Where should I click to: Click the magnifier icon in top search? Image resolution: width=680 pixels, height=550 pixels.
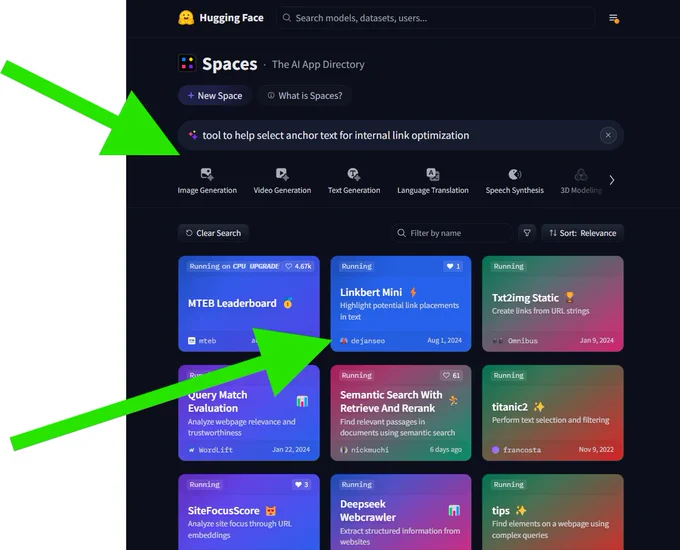click(x=287, y=18)
